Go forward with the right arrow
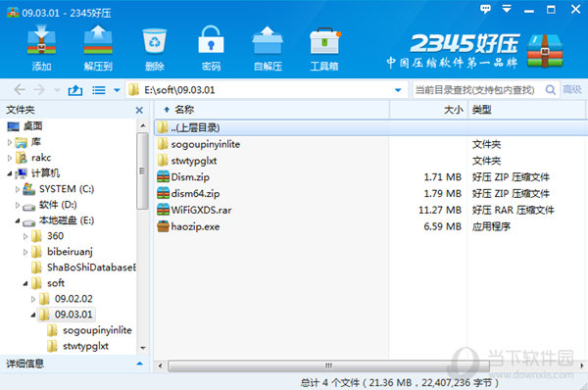The width and height of the screenshot is (588, 390). tap(39, 90)
